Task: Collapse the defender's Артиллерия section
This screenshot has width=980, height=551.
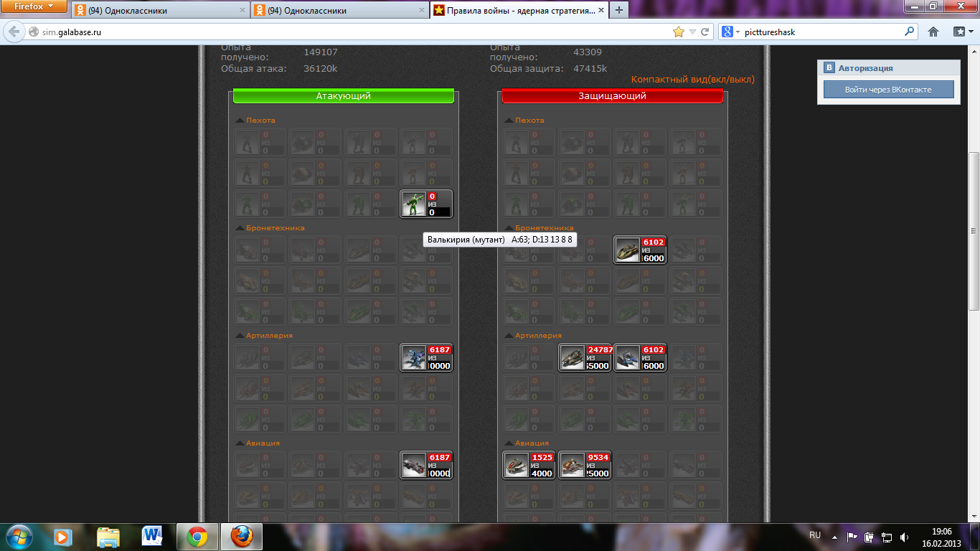Action: pyautogui.click(x=509, y=336)
